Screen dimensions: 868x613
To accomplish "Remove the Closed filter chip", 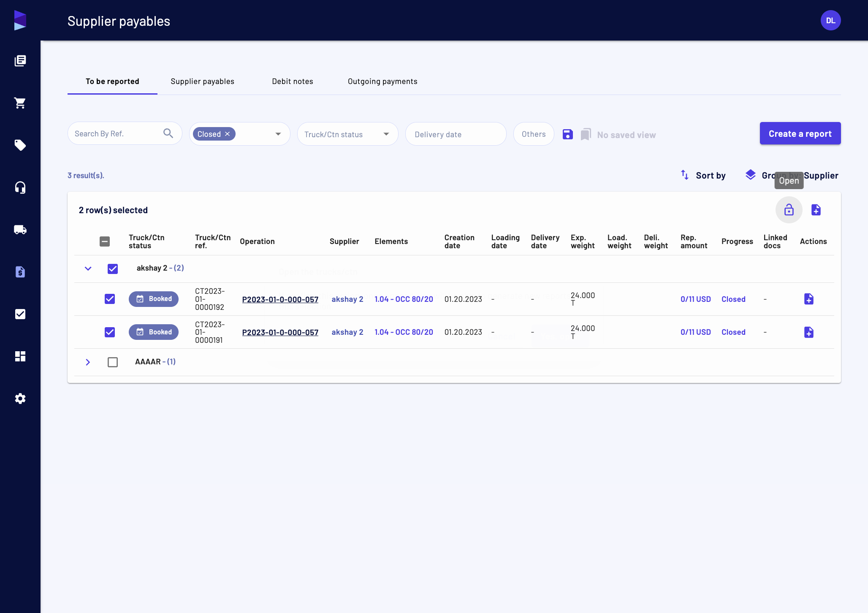I will 227,134.
